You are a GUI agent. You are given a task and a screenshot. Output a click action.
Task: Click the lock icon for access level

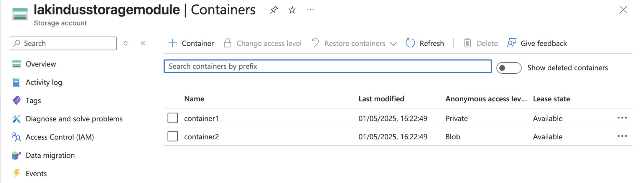(228, 43)
